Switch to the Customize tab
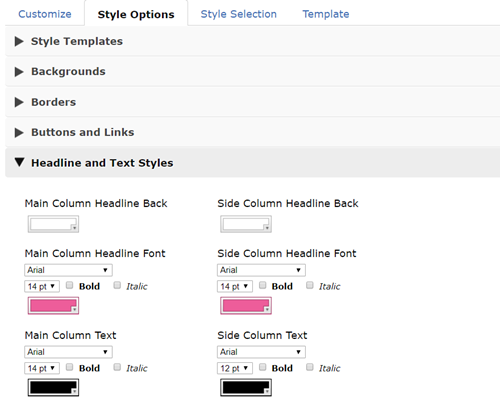This screenshot has width=500, height=414. pyautogui.click(x=45, y=14)
